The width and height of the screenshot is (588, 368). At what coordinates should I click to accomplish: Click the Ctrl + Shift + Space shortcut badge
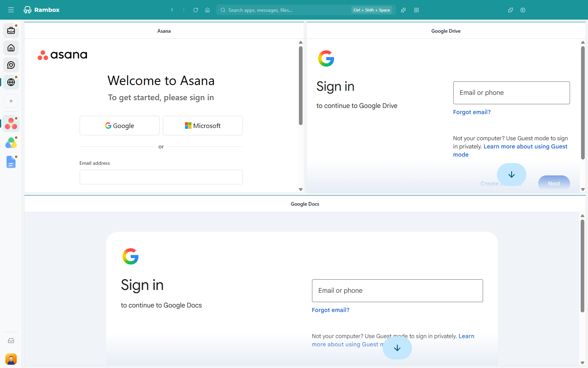(x=372, y=10)
